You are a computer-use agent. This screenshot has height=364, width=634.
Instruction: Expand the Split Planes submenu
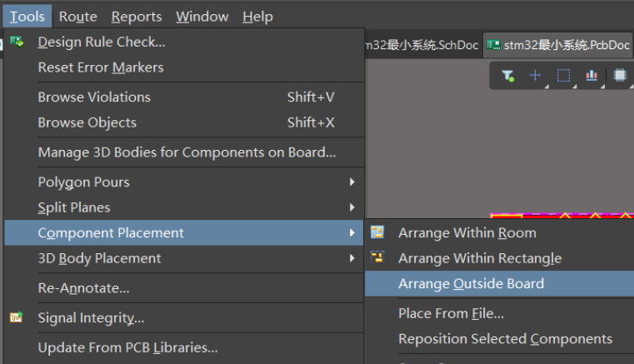[x=184, y=207]
